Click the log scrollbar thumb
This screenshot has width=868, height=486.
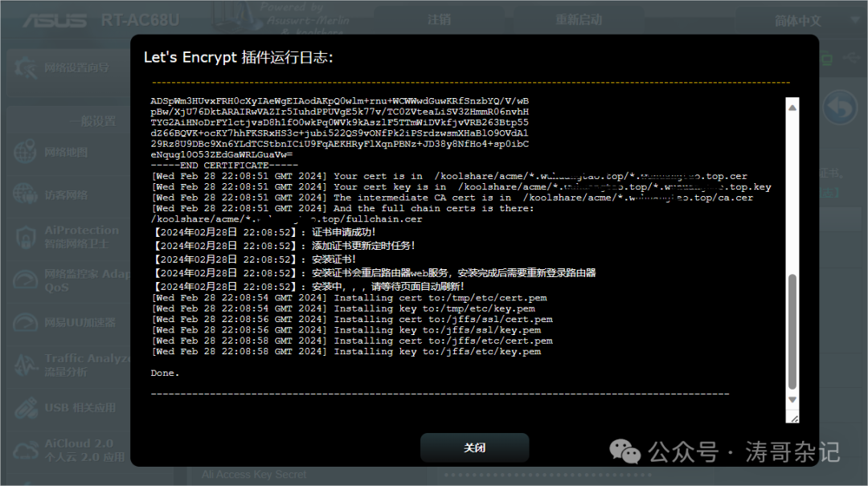792,329
